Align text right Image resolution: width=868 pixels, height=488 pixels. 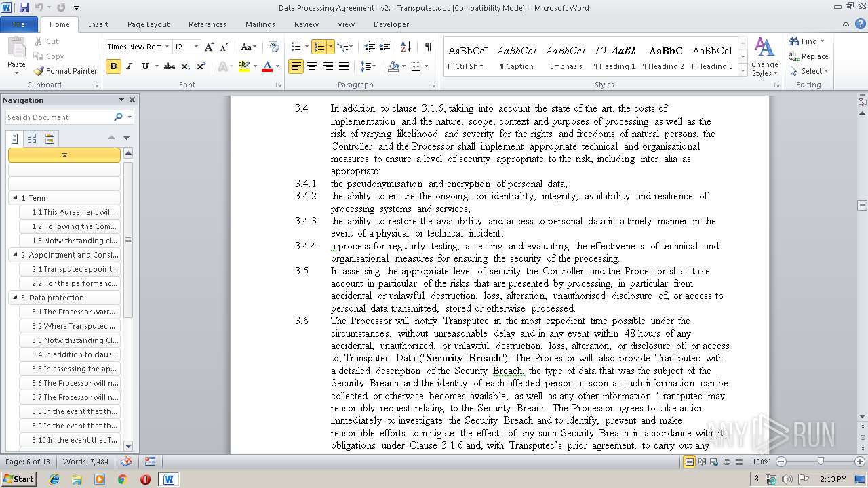[x=328, y=66]
